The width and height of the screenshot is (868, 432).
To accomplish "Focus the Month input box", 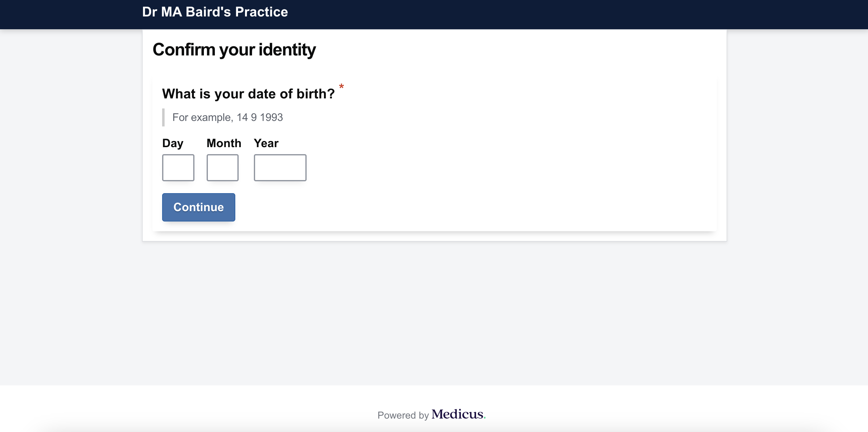I will [222, 167].
